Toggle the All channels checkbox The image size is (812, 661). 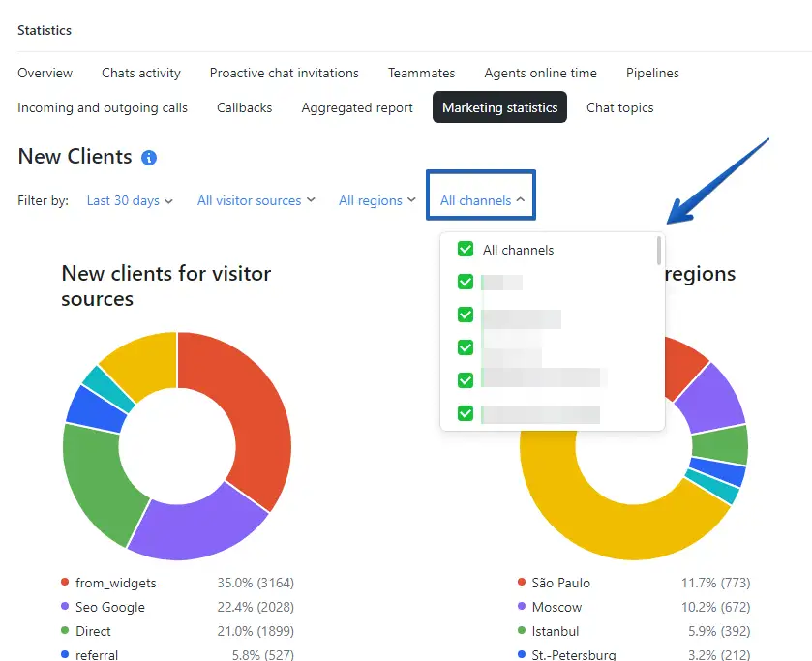pyautogui.click(x=466, y=250)
